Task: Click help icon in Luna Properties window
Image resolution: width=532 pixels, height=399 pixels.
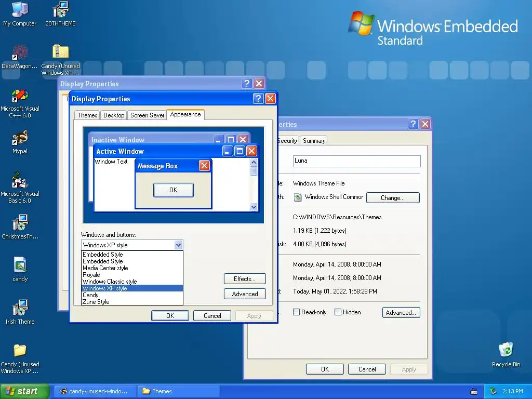Action: point(413,124)
